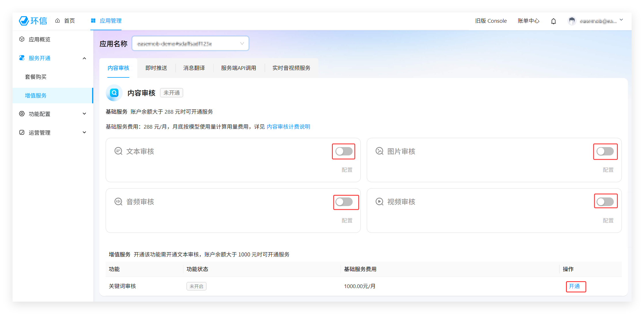Click the 文本审核 chat bubble icon
This screenshot has height=314, width=644.
pos(118,151)
